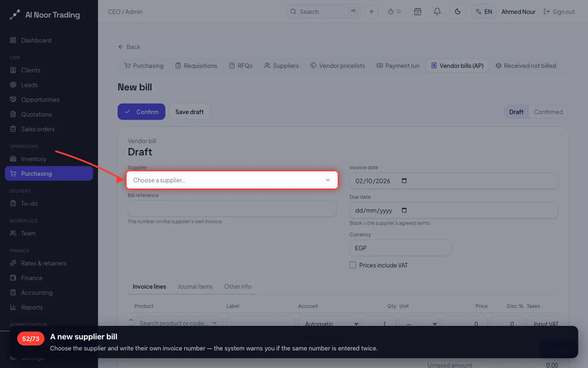Sign out of the account
The height and width of the screenshot is (368, 588).
(559, 12)
